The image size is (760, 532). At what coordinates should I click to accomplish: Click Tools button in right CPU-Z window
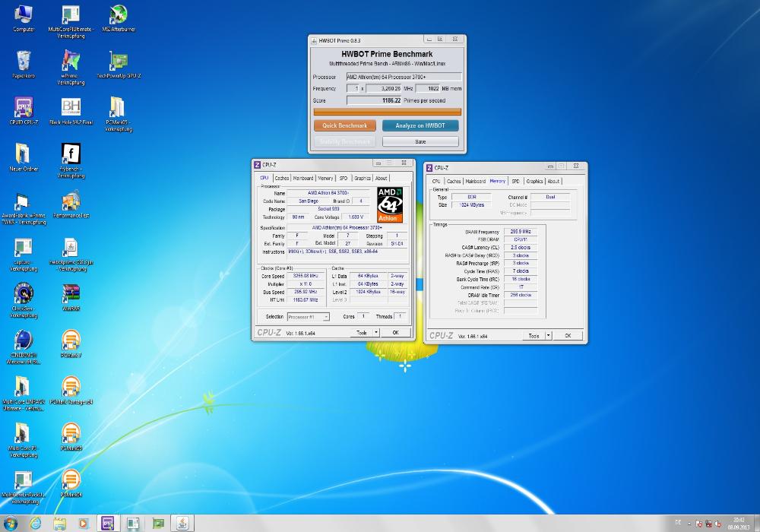(x=534, y=335)
